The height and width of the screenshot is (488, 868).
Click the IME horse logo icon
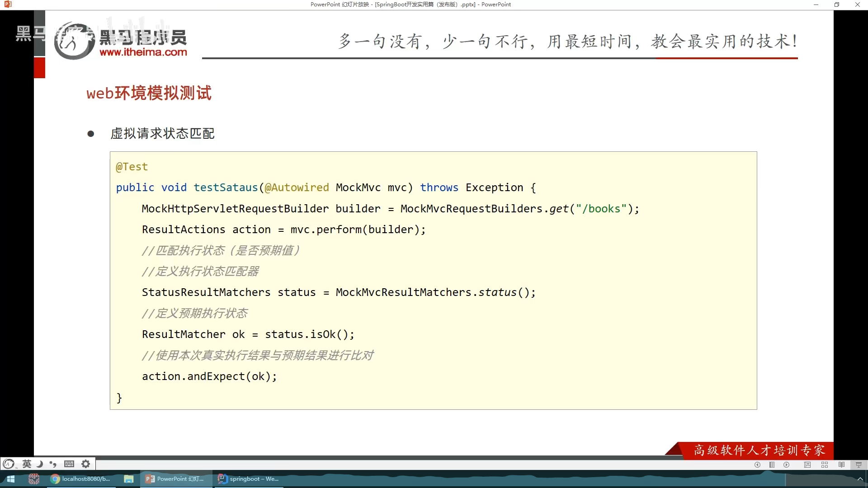[x=9, y=464]
